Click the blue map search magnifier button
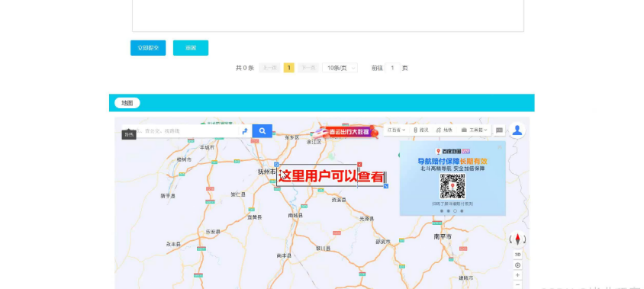Image resolution: width=644 pixels, height=289 pixels. 262,131
